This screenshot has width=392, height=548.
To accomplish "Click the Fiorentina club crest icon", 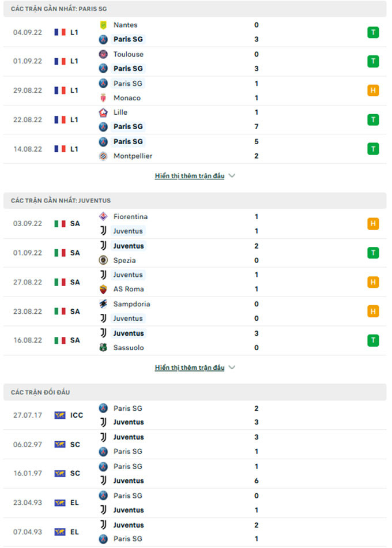I will 103,217.
